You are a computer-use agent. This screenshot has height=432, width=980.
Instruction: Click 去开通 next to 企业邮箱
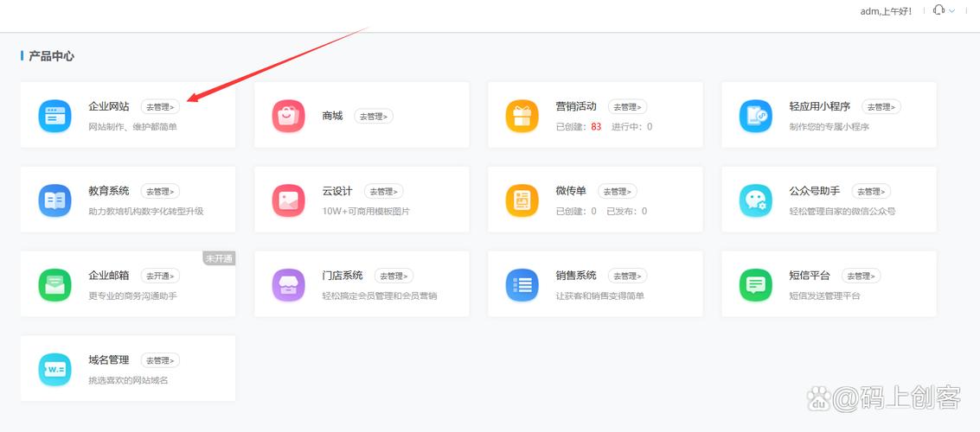pyautogui.click(x=160, y=276)
